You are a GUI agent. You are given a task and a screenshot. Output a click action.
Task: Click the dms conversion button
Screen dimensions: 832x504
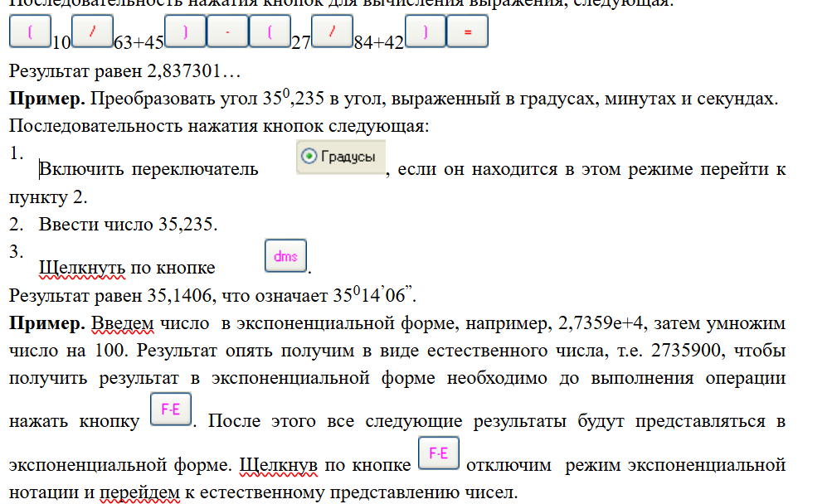coord(285,256)
